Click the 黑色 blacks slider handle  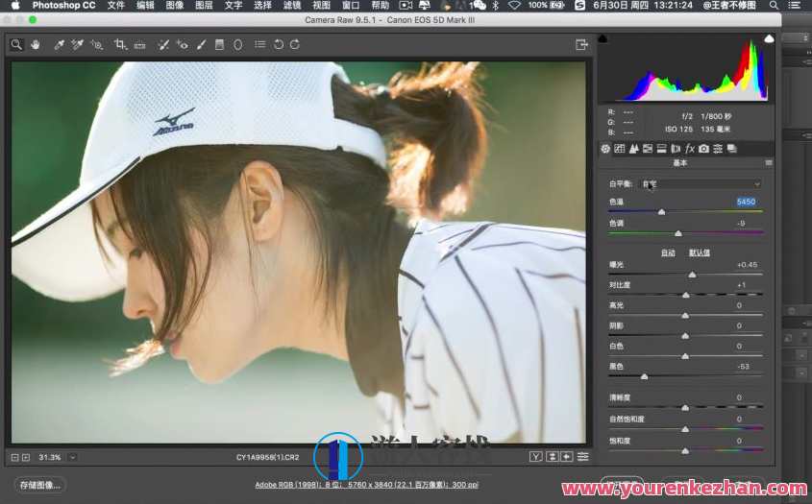[644, 377]
